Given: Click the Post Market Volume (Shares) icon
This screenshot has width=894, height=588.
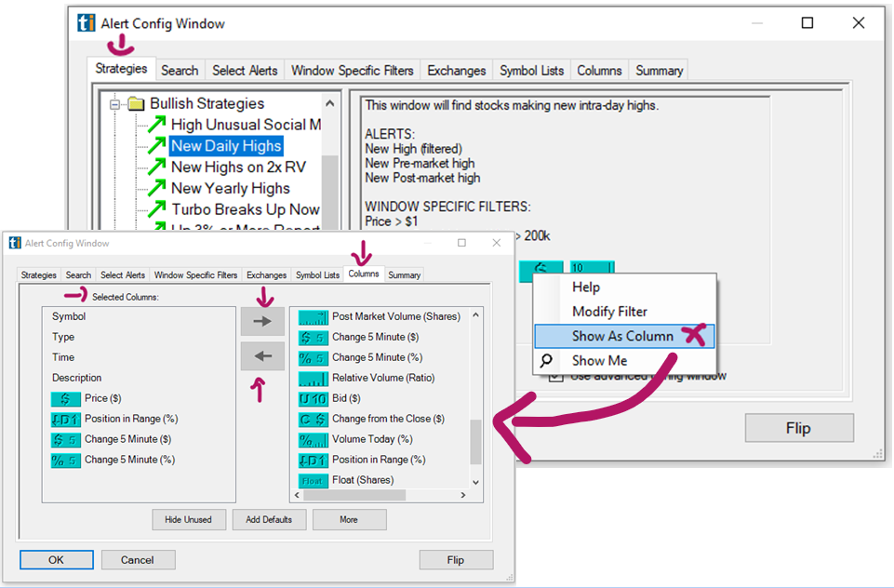Looking at the screenshot, I should (x=313, y=316).
